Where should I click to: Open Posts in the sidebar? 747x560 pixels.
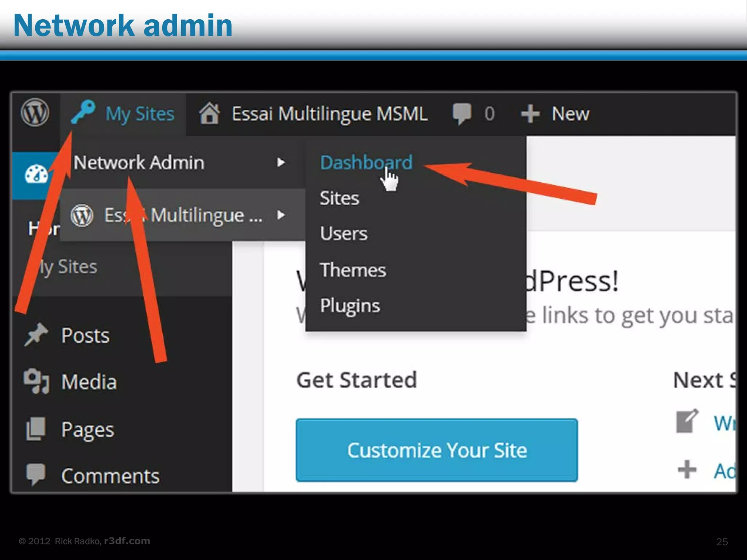pos(85,335)
